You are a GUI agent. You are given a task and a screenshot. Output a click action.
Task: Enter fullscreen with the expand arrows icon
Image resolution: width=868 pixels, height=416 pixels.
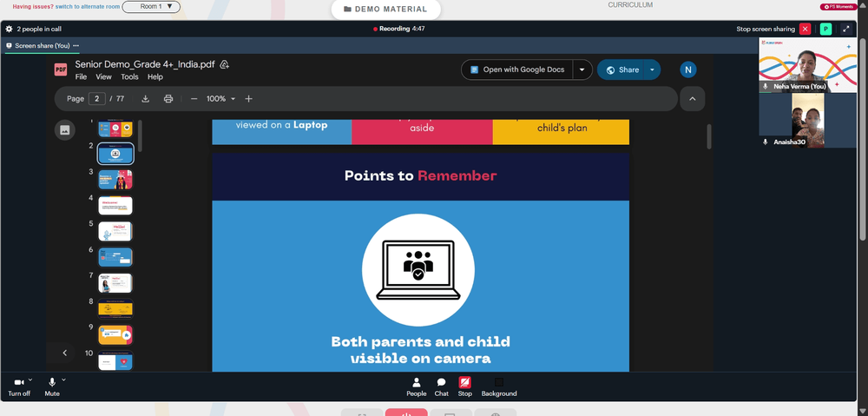click(x=845, y=29)
